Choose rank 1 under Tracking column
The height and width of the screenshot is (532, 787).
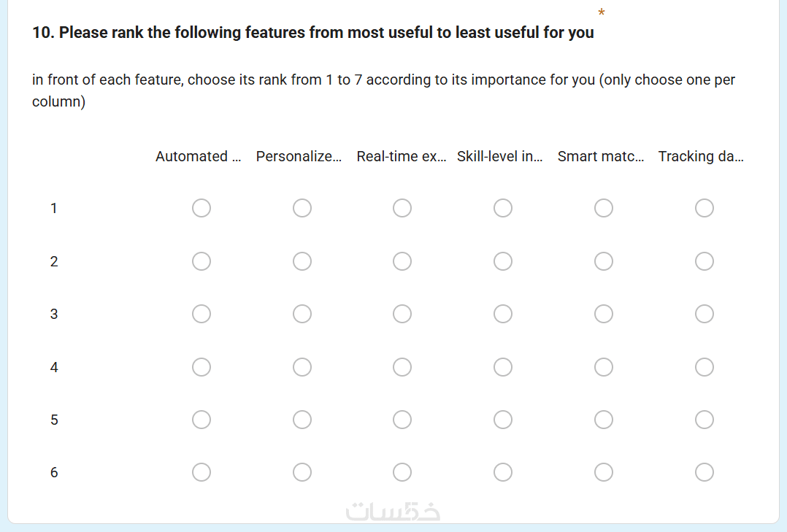pyautogui.click(x=705, y=209)
